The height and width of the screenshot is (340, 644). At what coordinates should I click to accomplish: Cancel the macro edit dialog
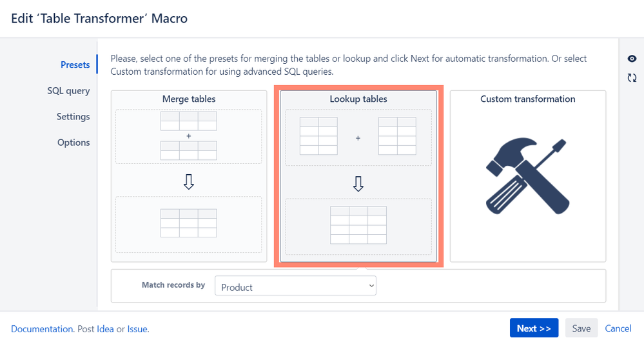tap(618, 328)
